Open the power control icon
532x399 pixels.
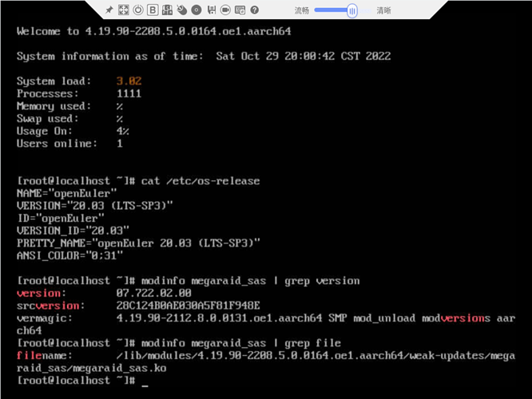[x=138, y=10]
